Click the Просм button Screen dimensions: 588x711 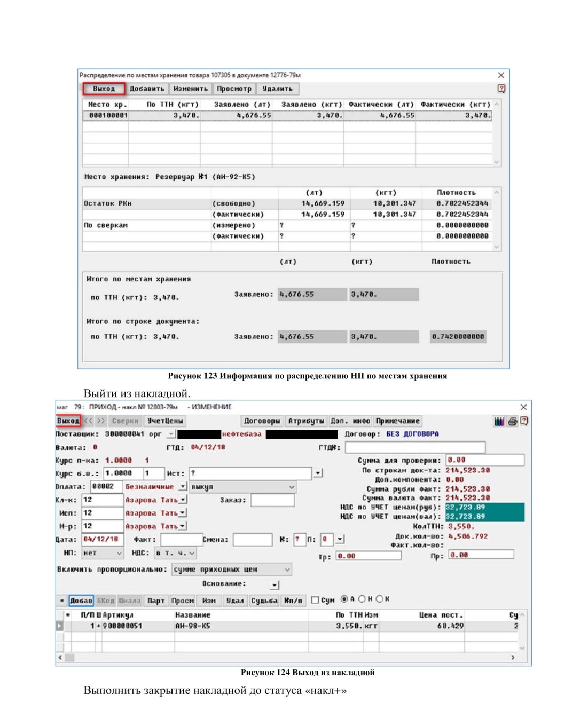(183, 601)
